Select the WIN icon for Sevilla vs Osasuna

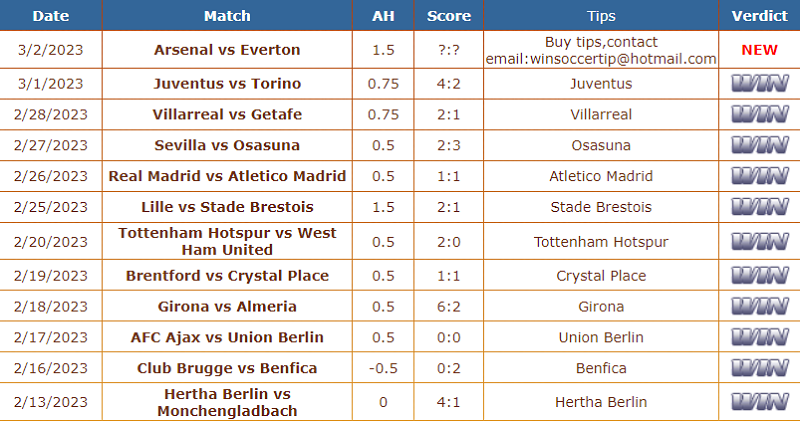[760, 145]
